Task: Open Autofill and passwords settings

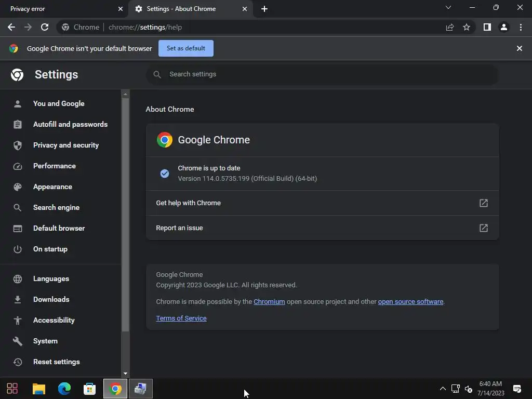Action: (x=70, y=124)
